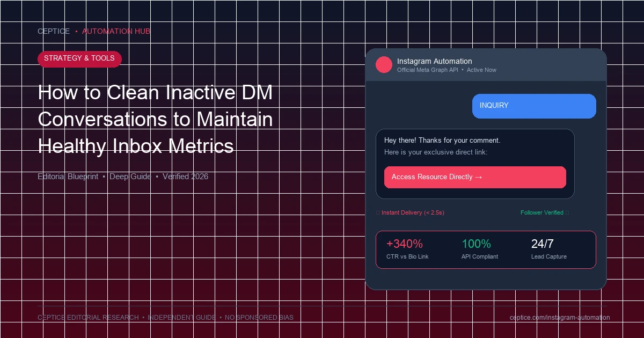644x338 pixels.
Task: Click the Instant Delivery (< 2.5s) label
Action: tap(413, 213)
